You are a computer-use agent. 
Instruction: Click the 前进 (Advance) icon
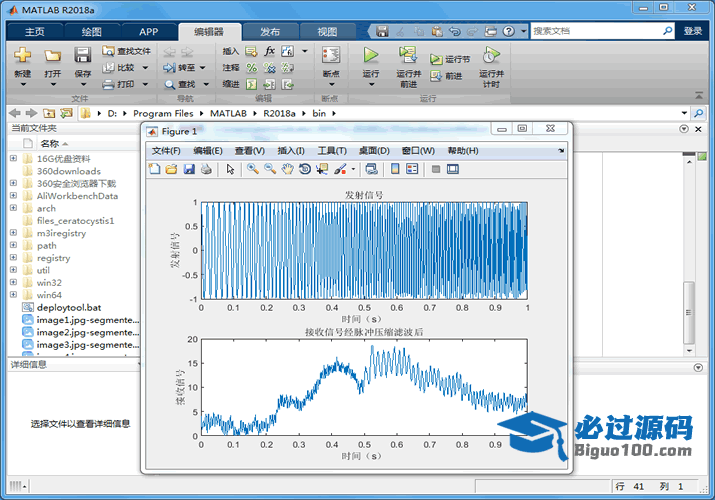(436, 76)
